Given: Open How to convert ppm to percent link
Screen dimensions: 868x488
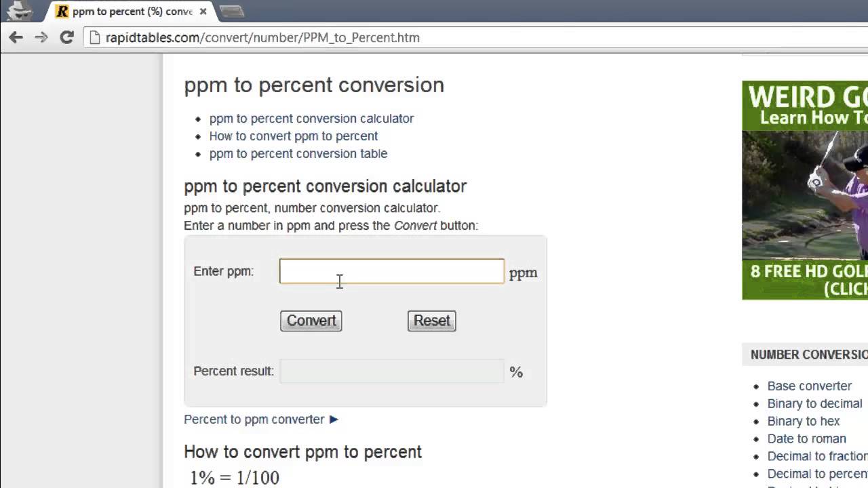Looking at the screenshot, I should click(294, 136).
